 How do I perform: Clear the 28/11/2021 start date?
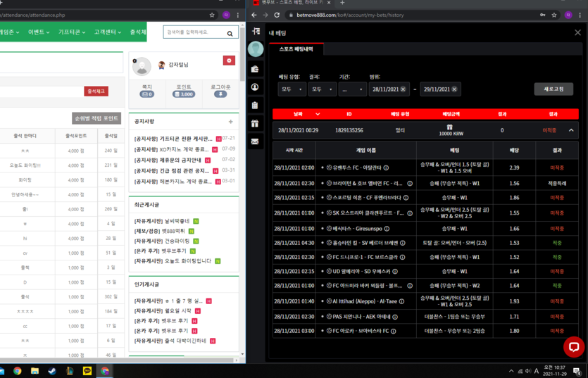403,89
